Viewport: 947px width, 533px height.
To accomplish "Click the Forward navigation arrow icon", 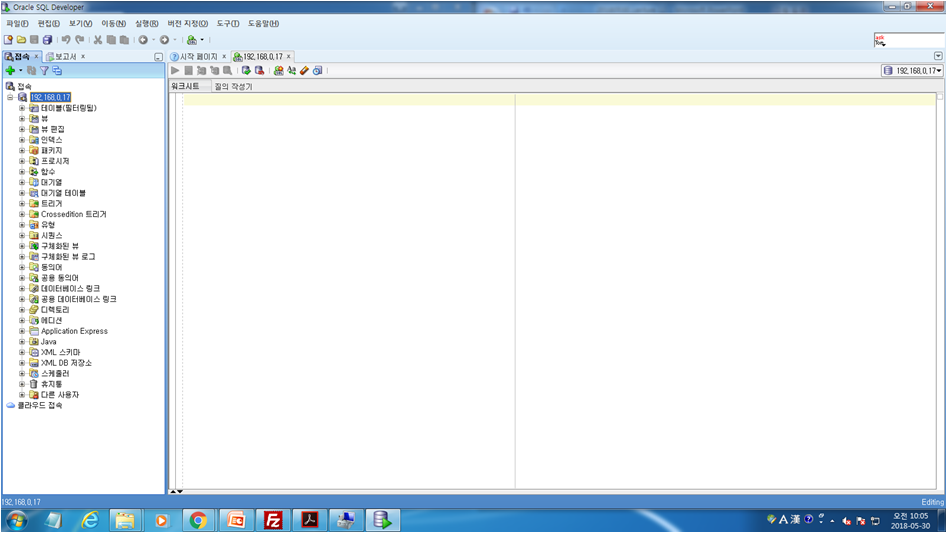I will point(164,40).
